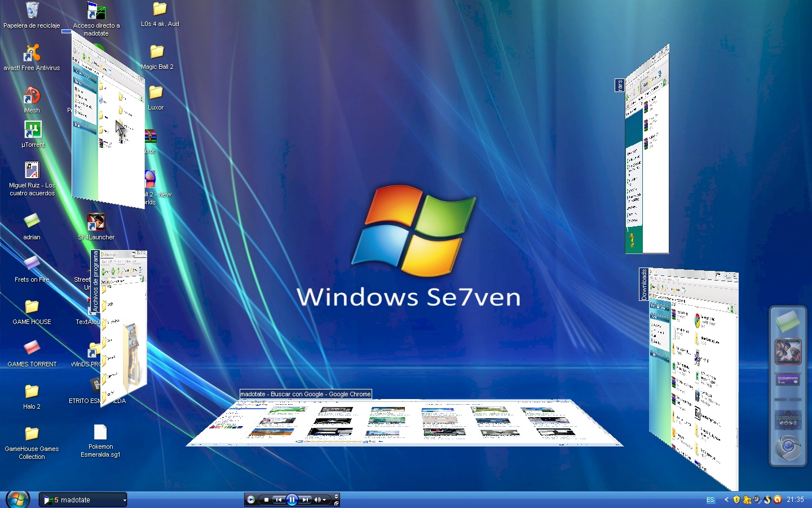Click the yellow users tray icon
This screenshot has width=812, height=508.
pyautogui.click(x=747, y=500)
